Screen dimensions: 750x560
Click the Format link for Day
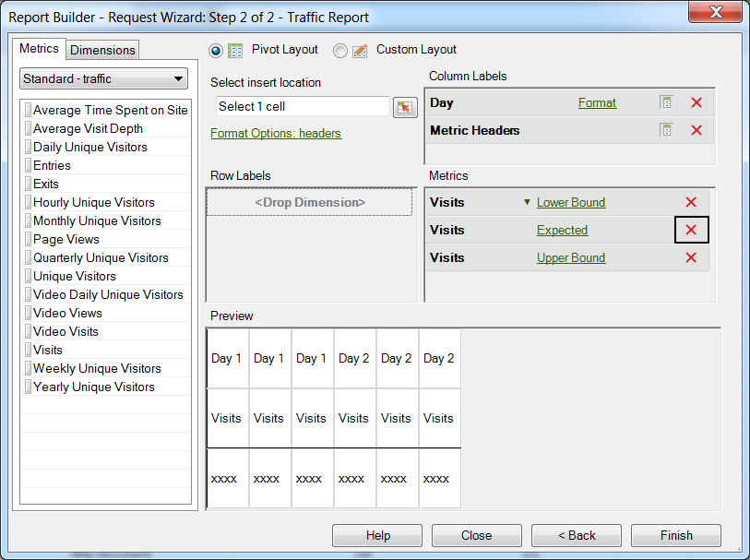click(597, 102)
